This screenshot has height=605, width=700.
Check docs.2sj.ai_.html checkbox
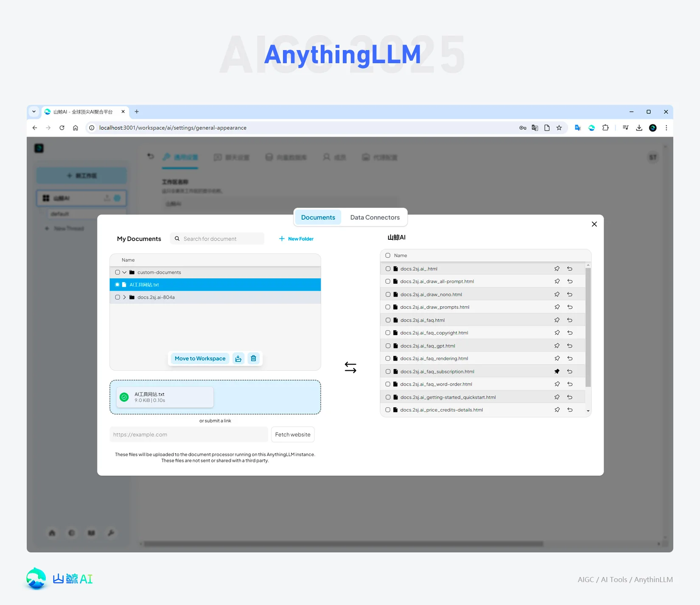[388, 269]
